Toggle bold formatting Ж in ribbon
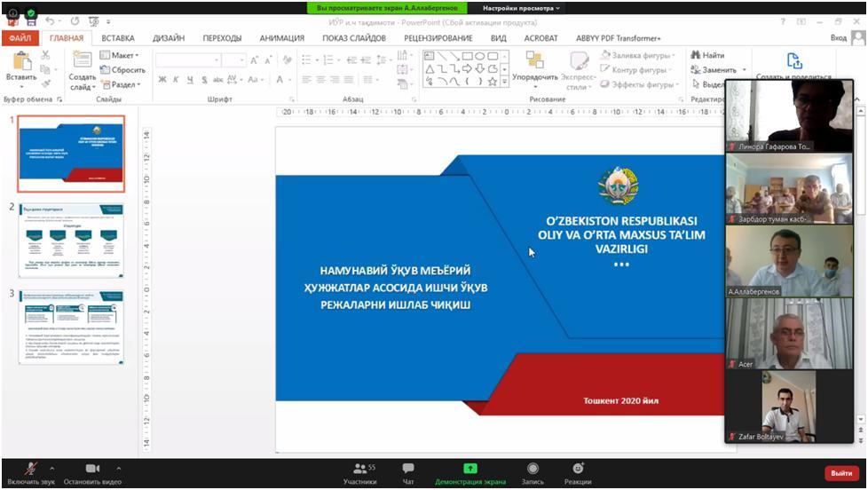 (162, 79)
